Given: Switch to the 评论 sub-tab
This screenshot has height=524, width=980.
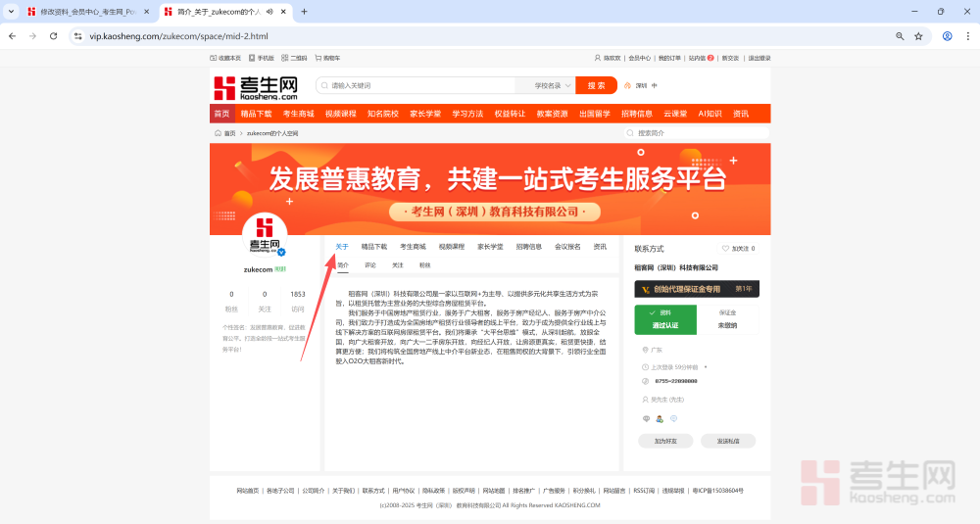Looking at the screenshot, I should (x=370, y=265).
